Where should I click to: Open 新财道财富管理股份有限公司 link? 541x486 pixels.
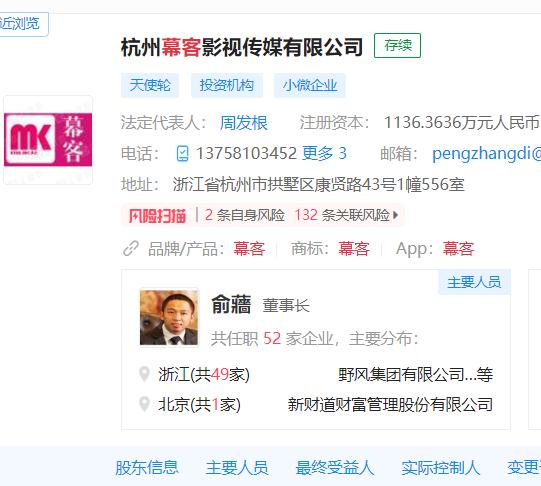tap(390, 404)
